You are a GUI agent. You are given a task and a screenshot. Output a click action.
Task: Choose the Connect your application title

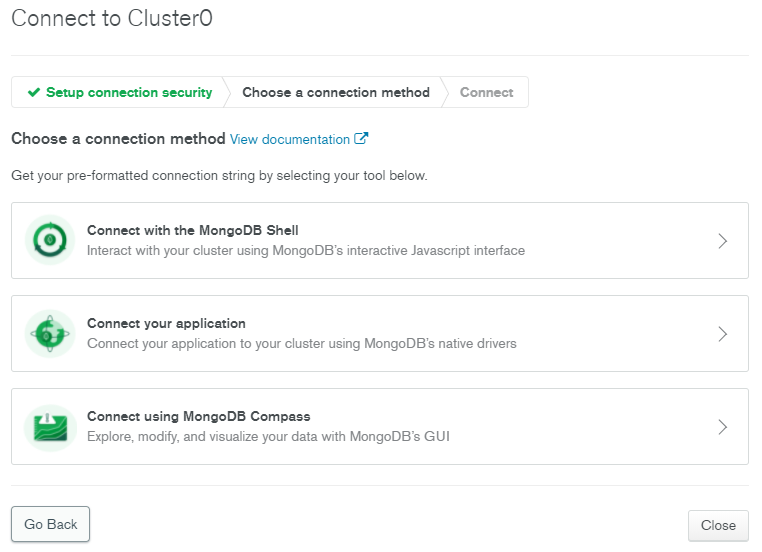166,323
